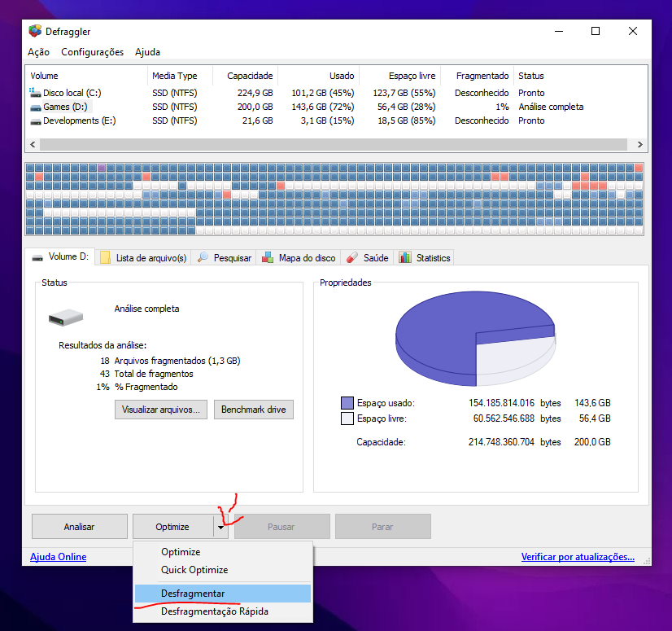Click the Espaço livre color swatch

click(x=347, y=418)
